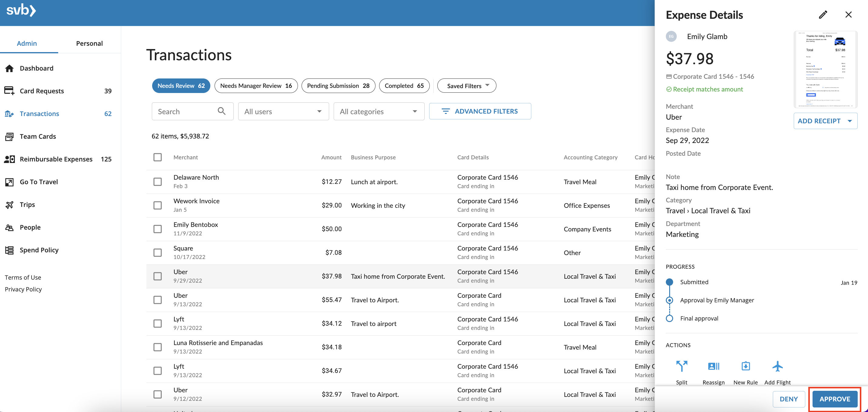Click the People icon in sidebar

[9, 228]
